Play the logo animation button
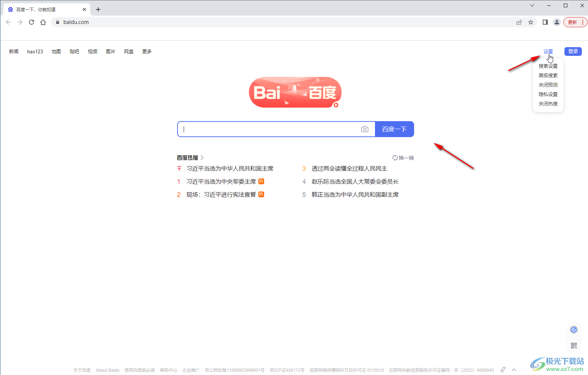The image size is (588, 375). tap(336, 105)
